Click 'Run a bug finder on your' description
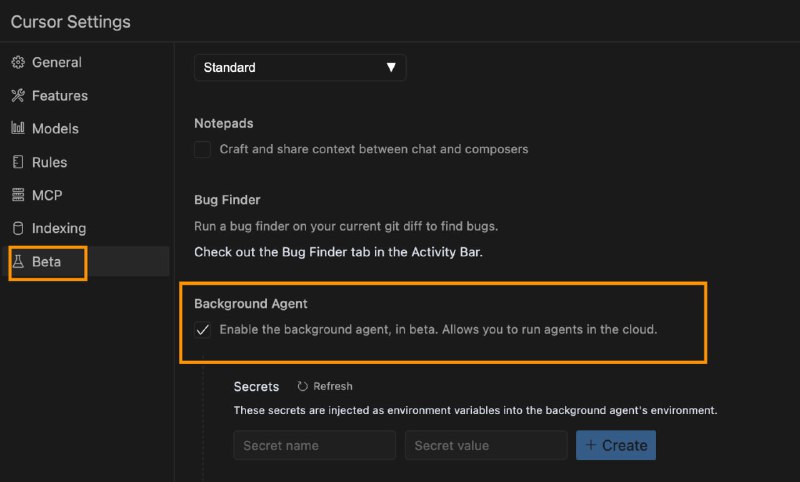800x482 pixels. 346,226
